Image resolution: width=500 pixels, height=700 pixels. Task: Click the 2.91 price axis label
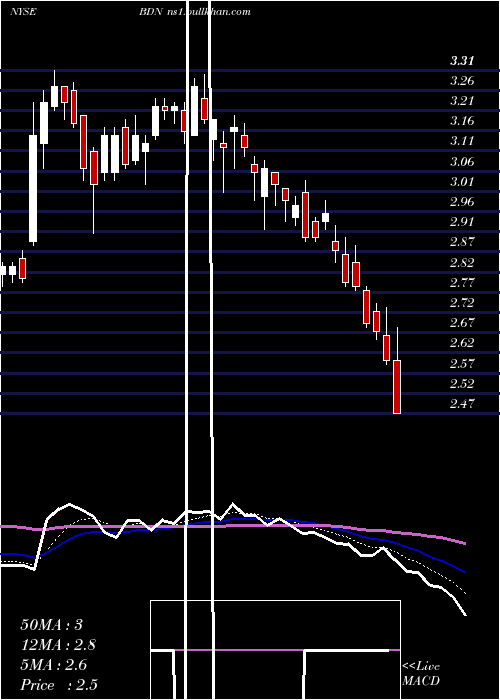pyautogui.click(x=462, y=222)
